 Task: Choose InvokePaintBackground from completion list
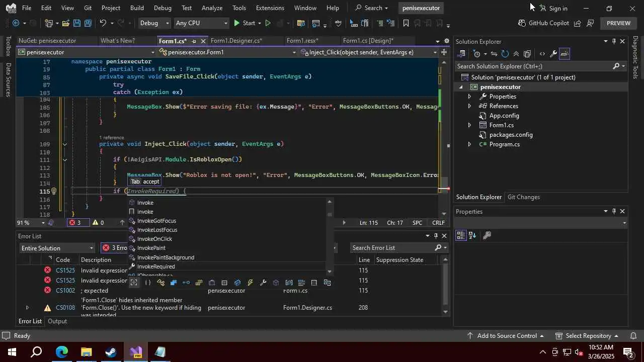pos(166,257)
